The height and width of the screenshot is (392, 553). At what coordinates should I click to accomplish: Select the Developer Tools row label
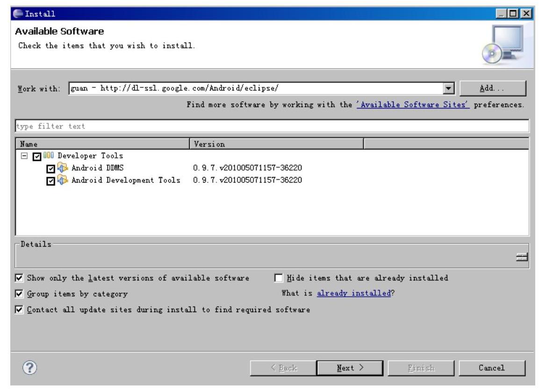point(90,156)
